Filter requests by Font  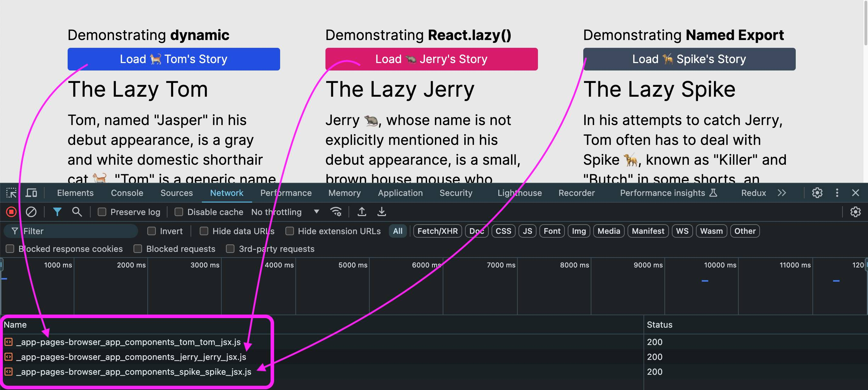pos(552,231)
